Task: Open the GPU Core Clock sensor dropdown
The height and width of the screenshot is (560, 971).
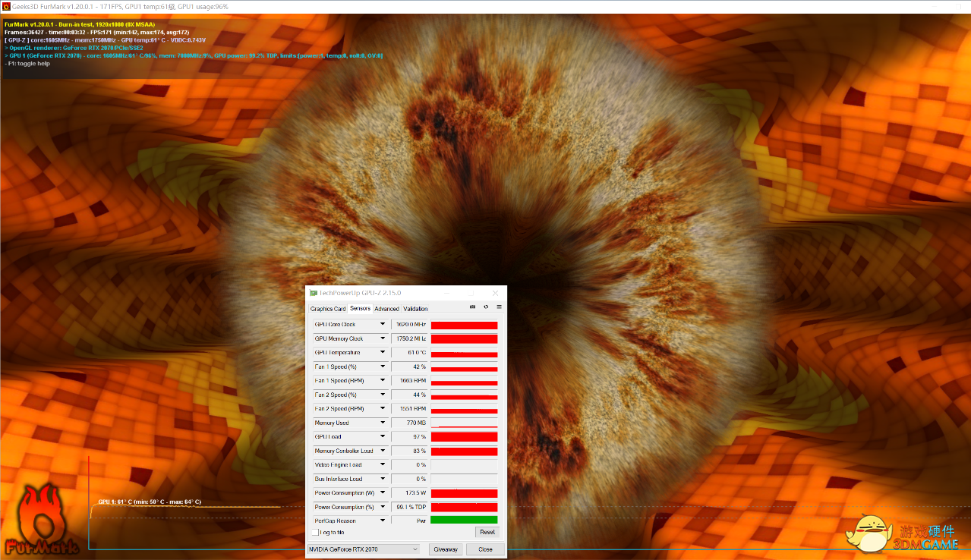Action: (383, 325)
